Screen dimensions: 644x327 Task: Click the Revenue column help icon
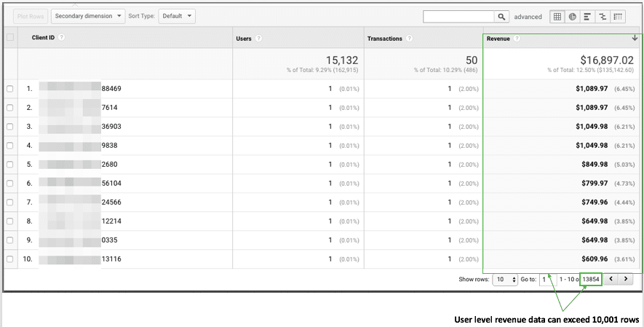pyautogui.click(x=517, y=39)
